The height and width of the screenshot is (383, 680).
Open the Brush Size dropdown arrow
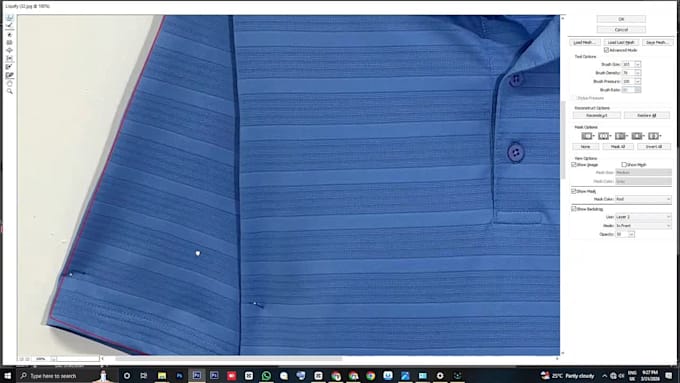point(638,64)
